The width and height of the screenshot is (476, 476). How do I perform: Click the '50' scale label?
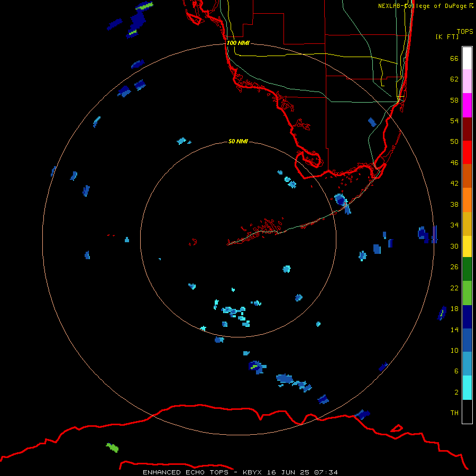(454, 141)
